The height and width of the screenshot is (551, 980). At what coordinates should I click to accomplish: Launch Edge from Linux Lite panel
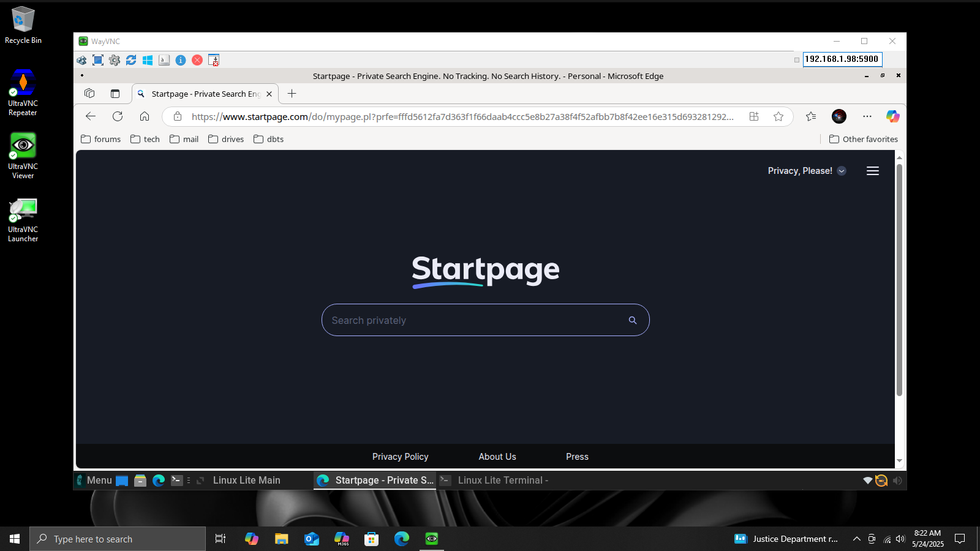click(x=159, y=481)
